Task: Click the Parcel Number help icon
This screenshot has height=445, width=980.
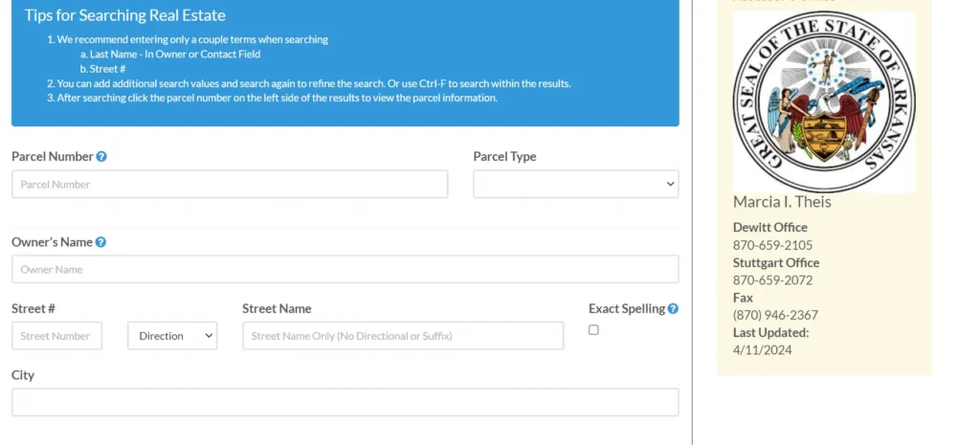Action: point(101,157)
